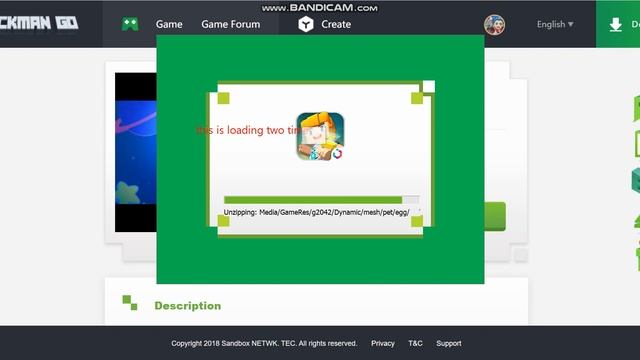640x360 pixels.
Task: Open the T&C footer link
Action: click(x=416, y=344)
